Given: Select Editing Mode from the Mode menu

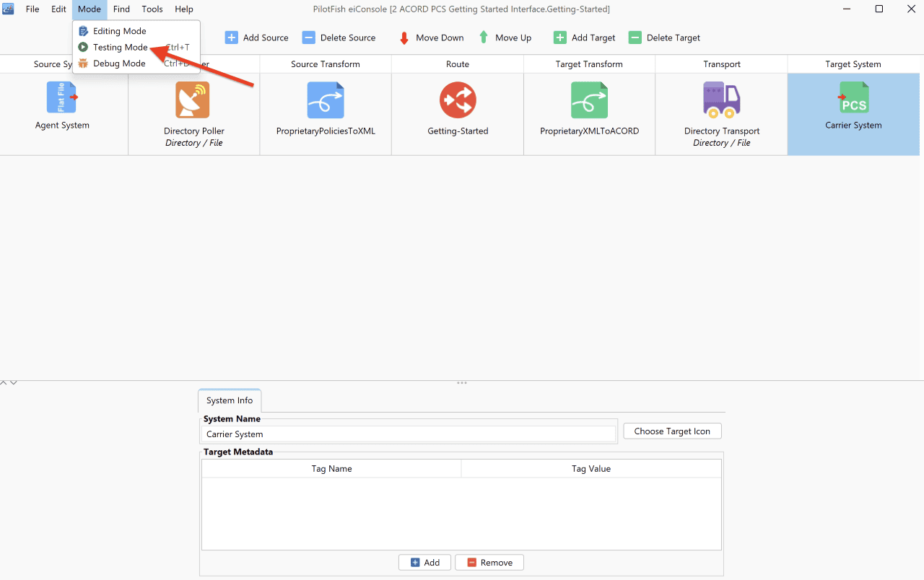Looking at the screenshot, I should point(136,31).
